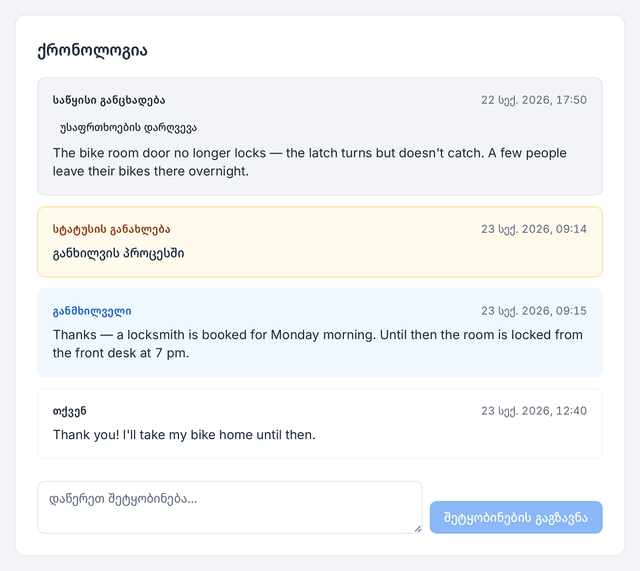640x571 pixels.
Task: Select the blue reviewer reply card
Action: pyautogui.click(x=320, y=333)
